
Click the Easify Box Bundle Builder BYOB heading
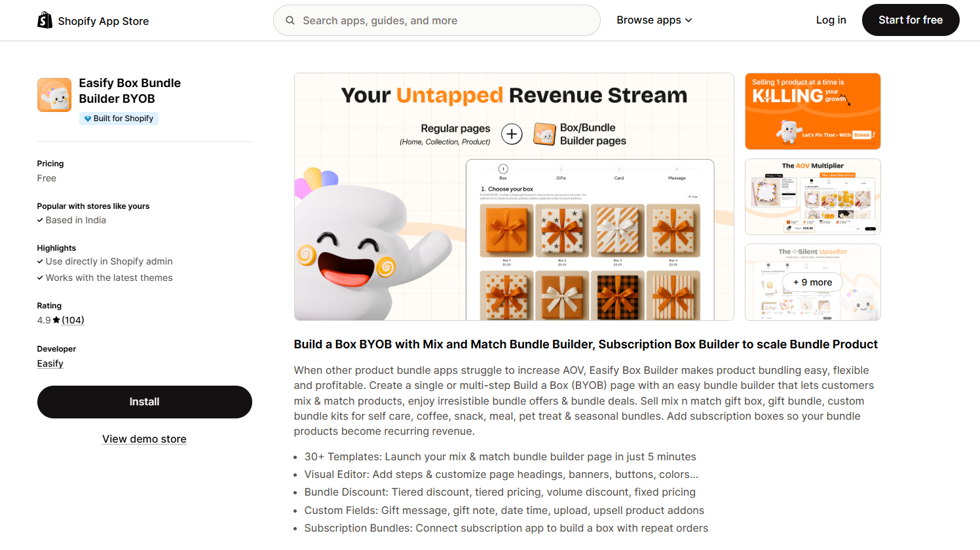click(x=130, y=91)
